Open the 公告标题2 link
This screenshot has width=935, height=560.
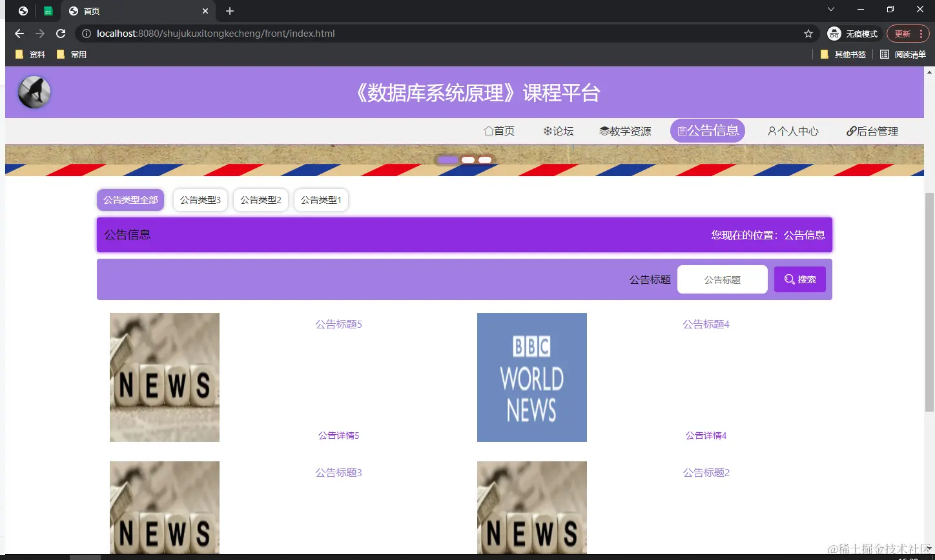pos(706,472)
